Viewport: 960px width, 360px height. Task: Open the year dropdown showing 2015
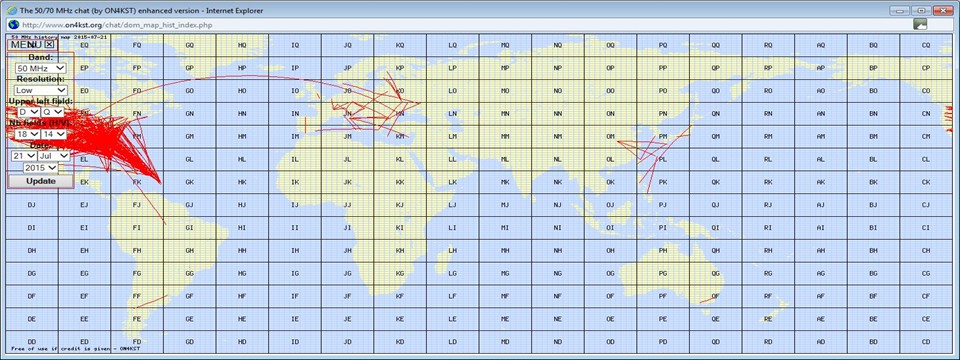40,168
